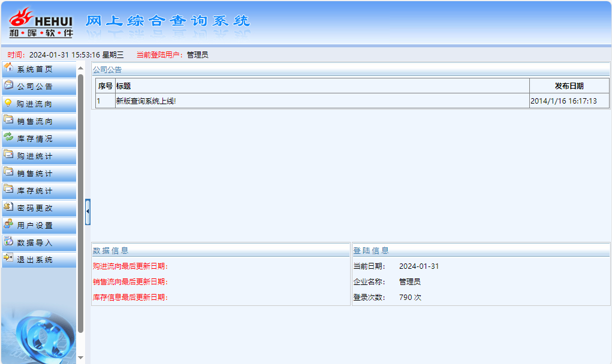Open 购进统计 menu item
Viewport: 612px width, 364px height.
click(x=35, y=156)
